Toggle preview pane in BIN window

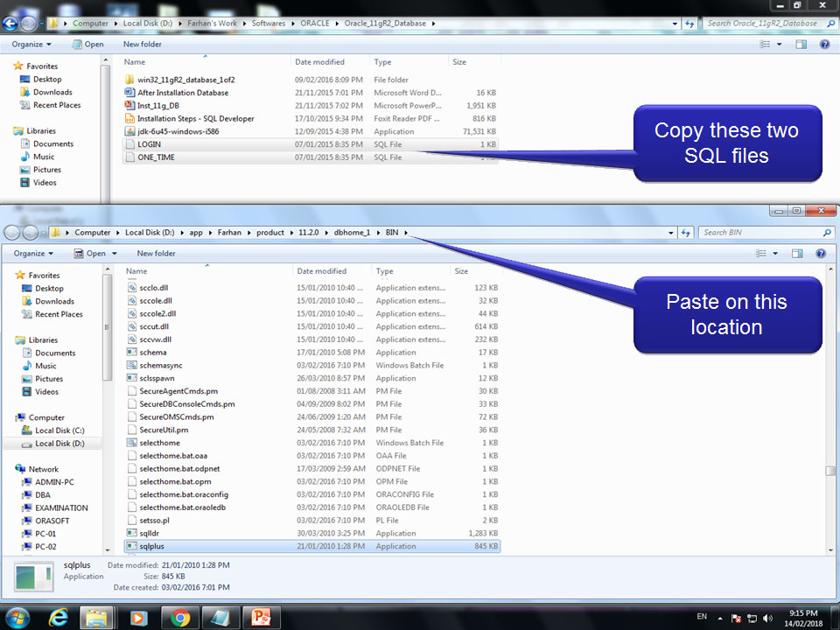tap(797, 254)
